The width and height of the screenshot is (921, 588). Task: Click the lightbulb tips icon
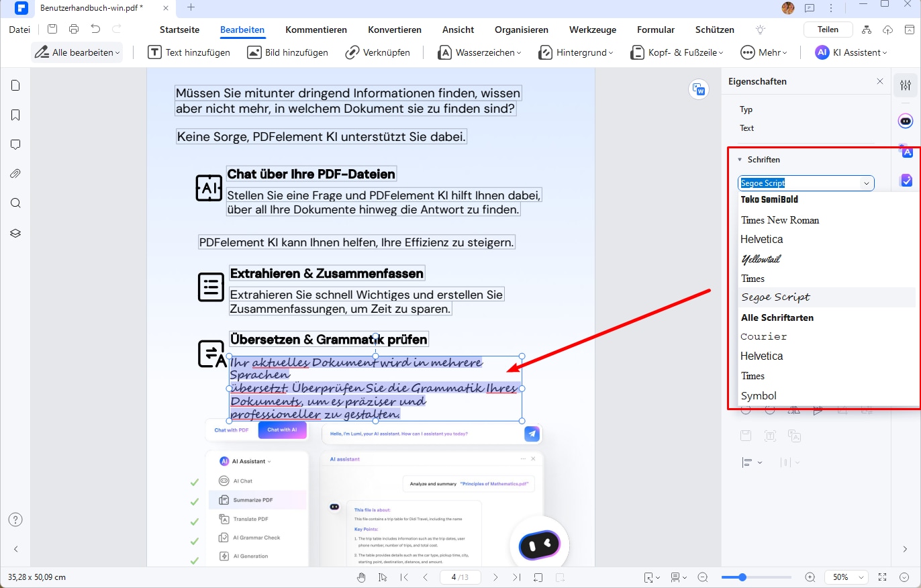pos(760,30)
